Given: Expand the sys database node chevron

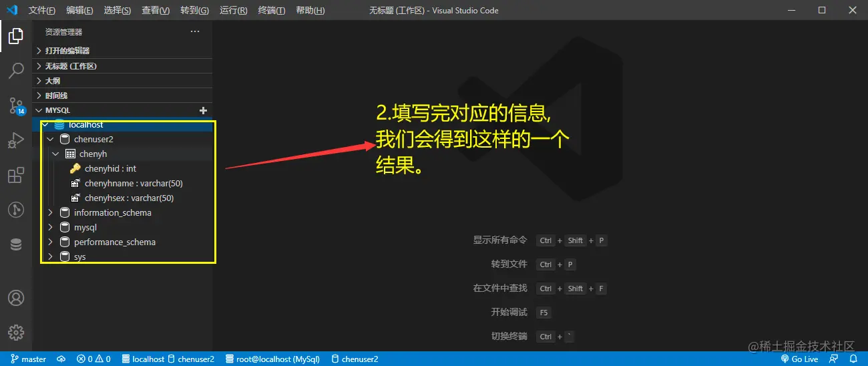Looking at the screenshot, I should coord(50,257).
